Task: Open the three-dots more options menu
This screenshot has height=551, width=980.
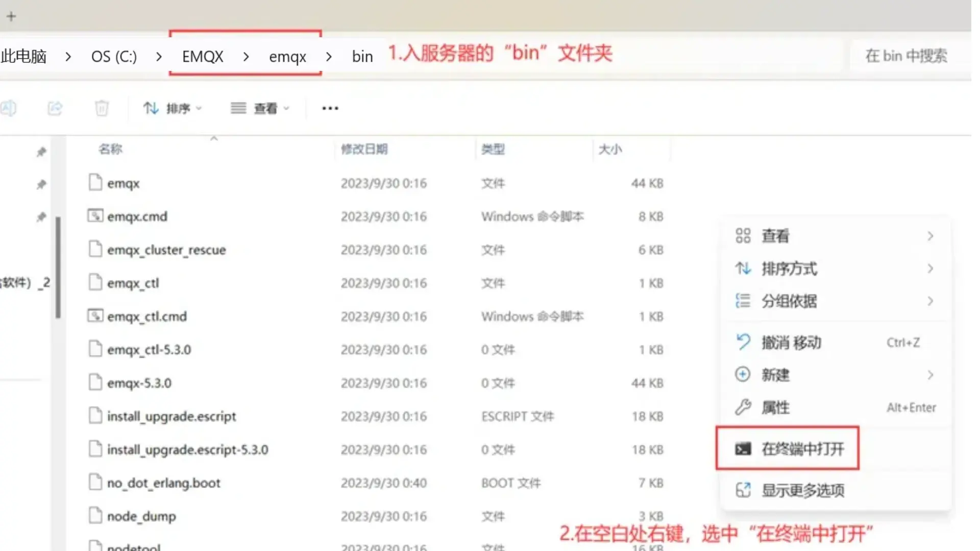Action: click(330, 108)
